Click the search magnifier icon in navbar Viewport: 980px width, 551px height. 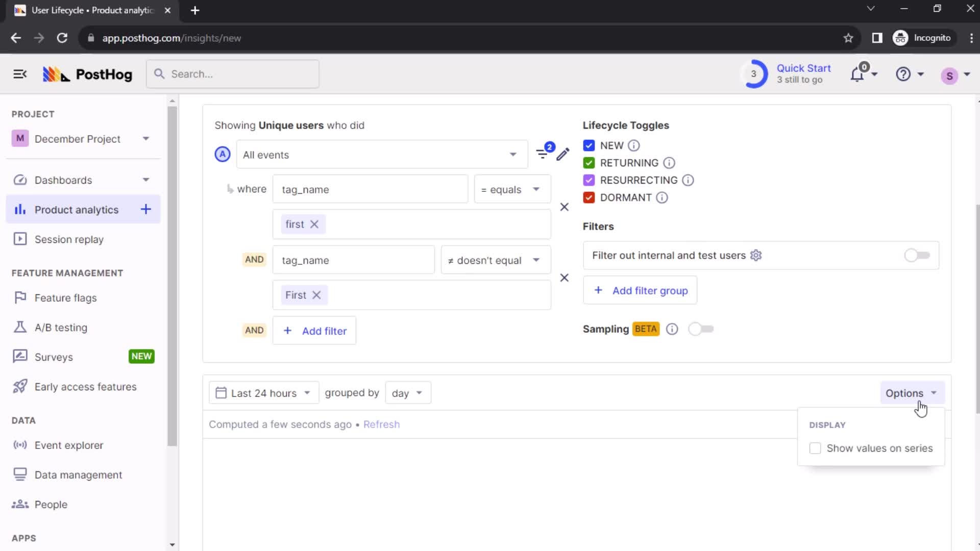[159, 74]
